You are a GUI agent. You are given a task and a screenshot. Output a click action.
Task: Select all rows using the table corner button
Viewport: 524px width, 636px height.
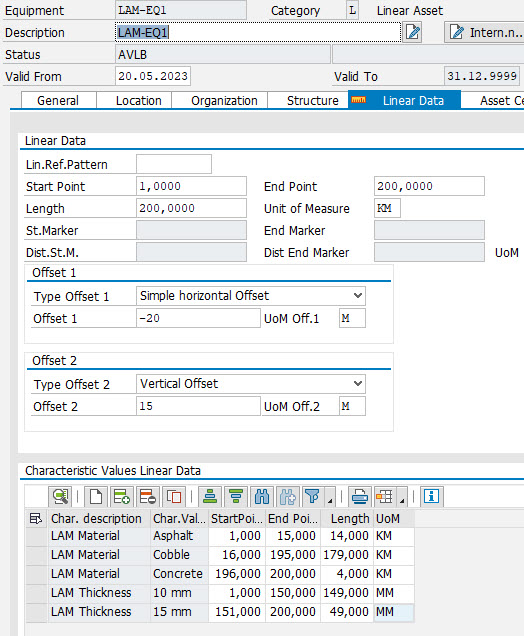tap(36, 519)
